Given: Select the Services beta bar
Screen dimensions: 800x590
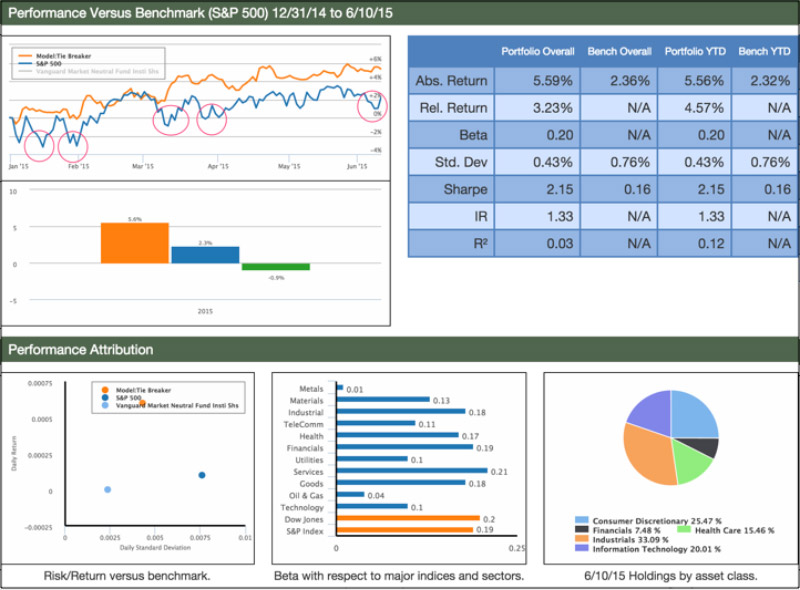Looking at the screenshot, I should tap(412, 471).
